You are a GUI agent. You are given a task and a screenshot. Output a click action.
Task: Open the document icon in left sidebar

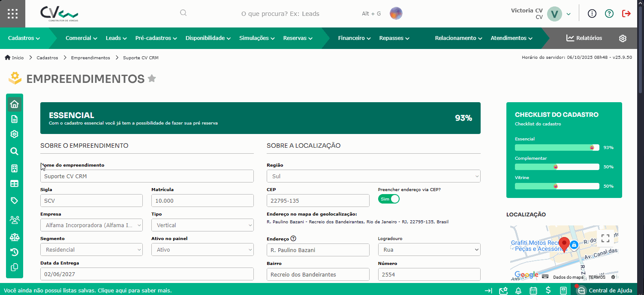tap(14, 119)
